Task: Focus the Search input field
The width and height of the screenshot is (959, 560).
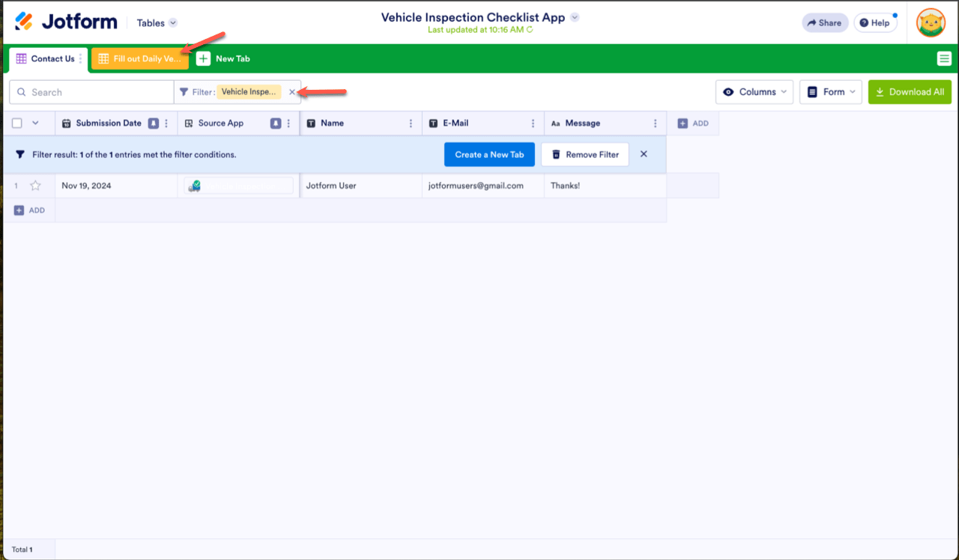Action: (x=91, y=92)
